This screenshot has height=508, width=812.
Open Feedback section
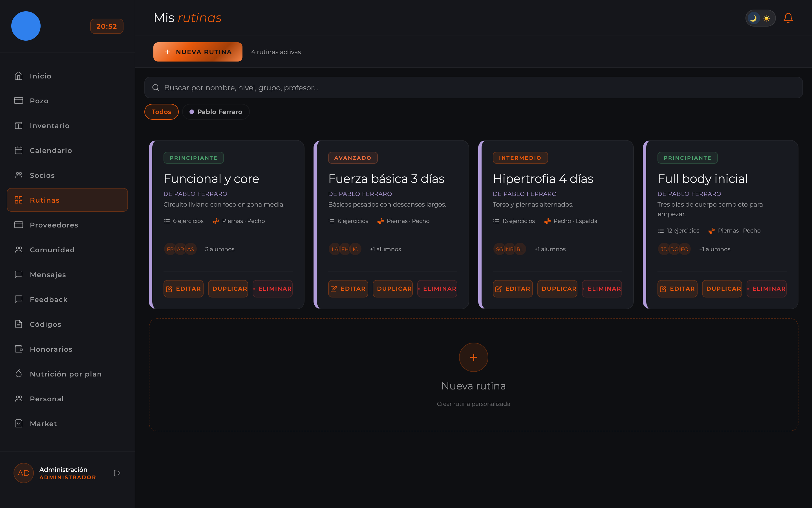click(x=67, y=299)
